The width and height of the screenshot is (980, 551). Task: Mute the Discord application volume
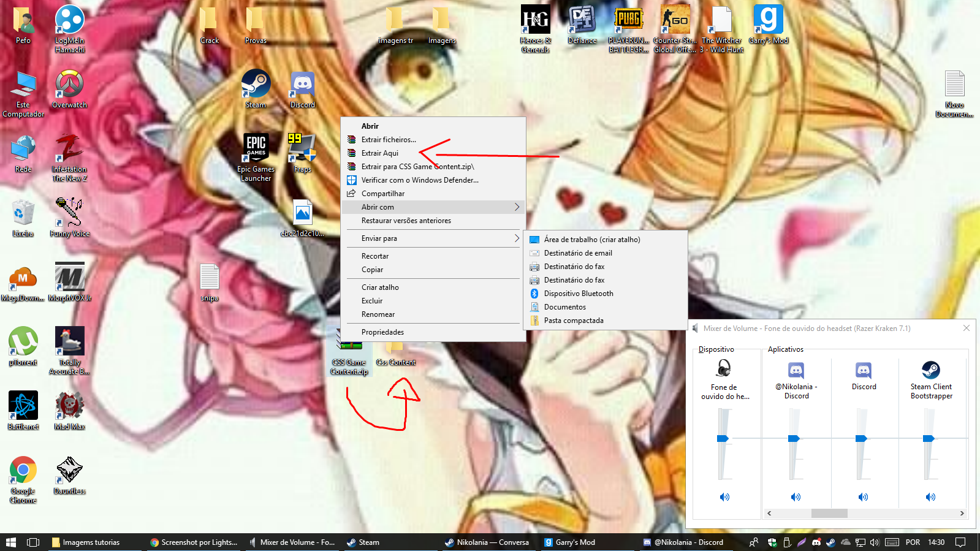[863, 497]
